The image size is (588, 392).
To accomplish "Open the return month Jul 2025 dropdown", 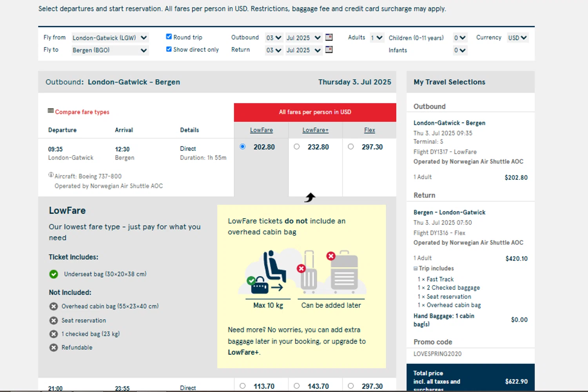I will point(304,50).
